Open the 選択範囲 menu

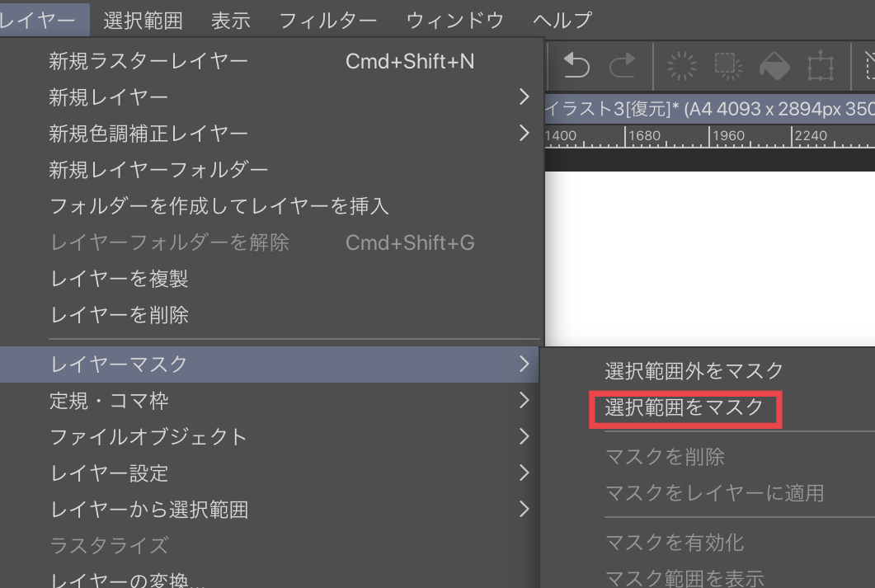point(143,20)
